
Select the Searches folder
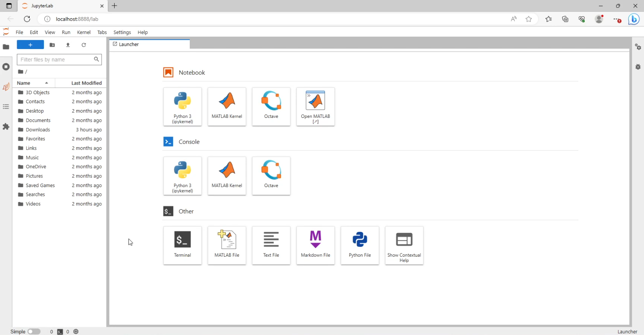pyautogui.click(x=60, y=195)
